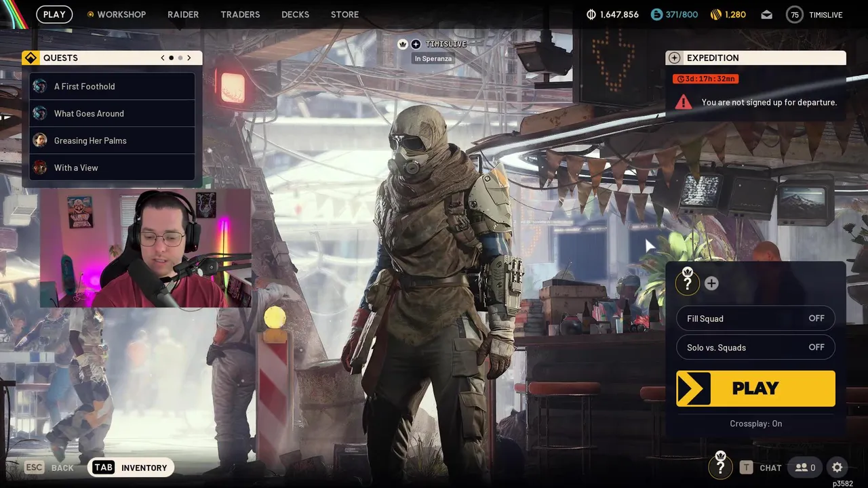Click the 3d:17h:32mn expedition timer
The height and width of the screenshot is (488, 868).
705,79
